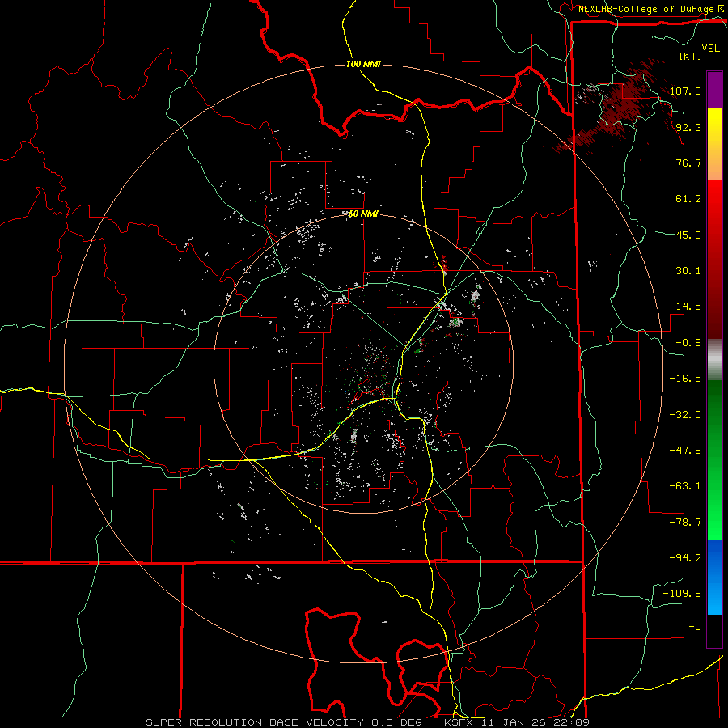Click the -32.0 velocity scale value

coord(685,415)
